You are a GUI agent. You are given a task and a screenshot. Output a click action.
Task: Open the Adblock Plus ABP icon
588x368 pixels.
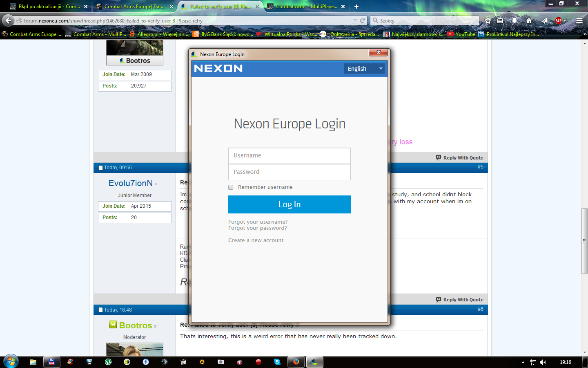(558, 20)
